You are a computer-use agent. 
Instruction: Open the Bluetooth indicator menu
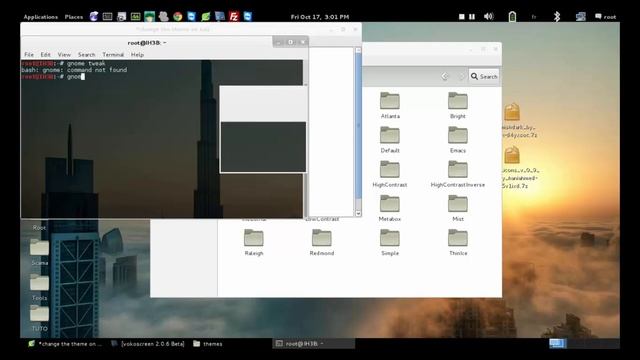pyautogui.click(x=557, y=16)
